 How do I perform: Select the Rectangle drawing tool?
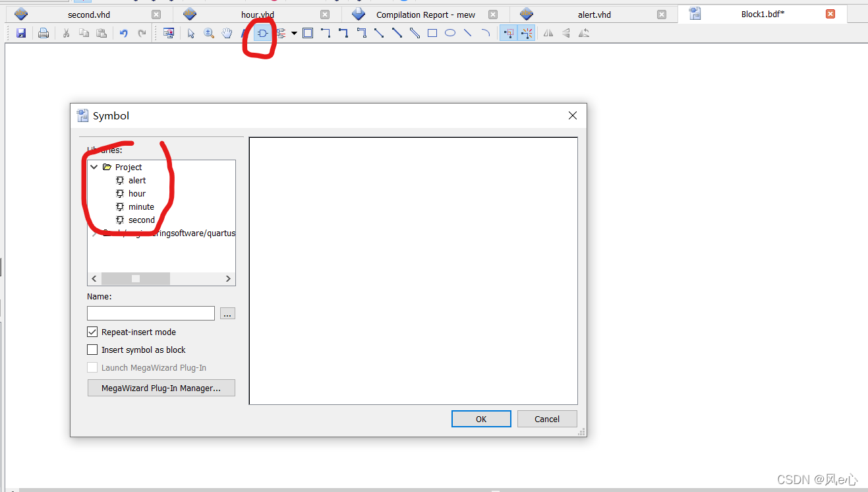[432, 33]
